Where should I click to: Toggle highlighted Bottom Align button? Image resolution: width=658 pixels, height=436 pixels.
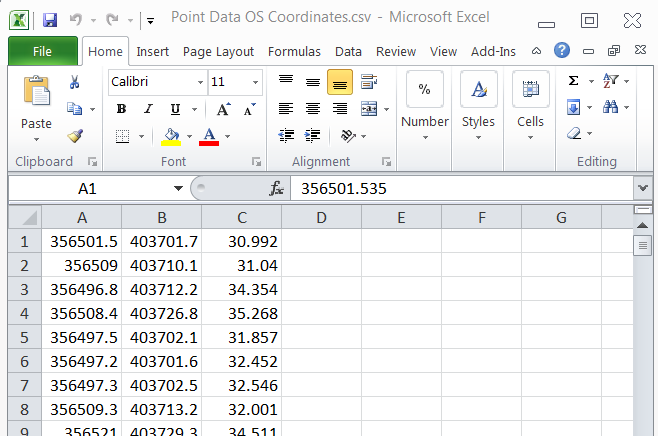coord(340,82)
